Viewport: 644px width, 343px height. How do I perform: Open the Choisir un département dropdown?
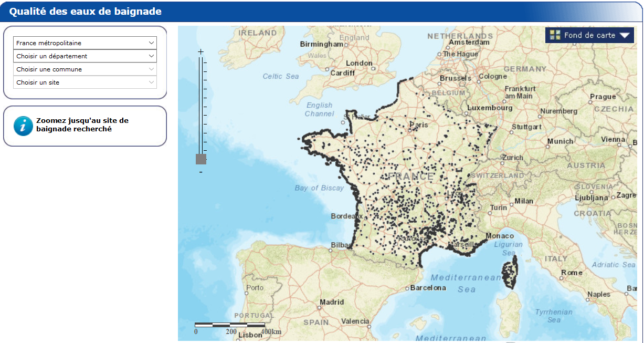pyautogui.click(x=85, y=56)
